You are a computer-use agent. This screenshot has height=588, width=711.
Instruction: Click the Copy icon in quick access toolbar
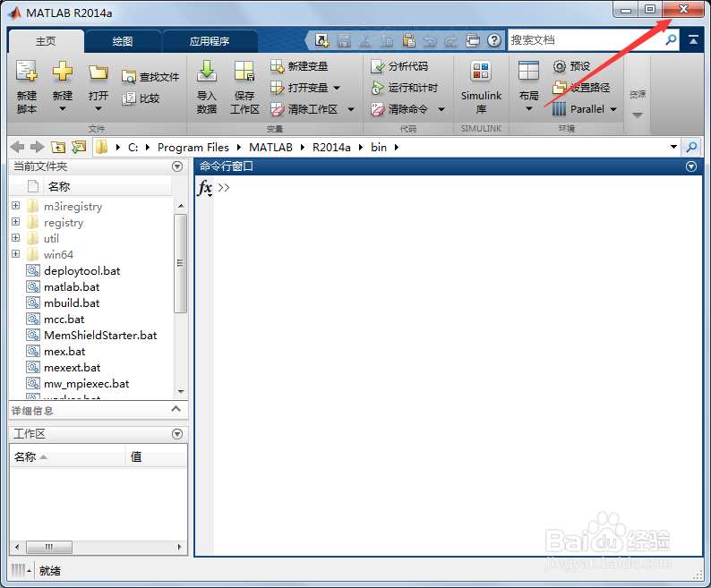click(x=387, y=40)
